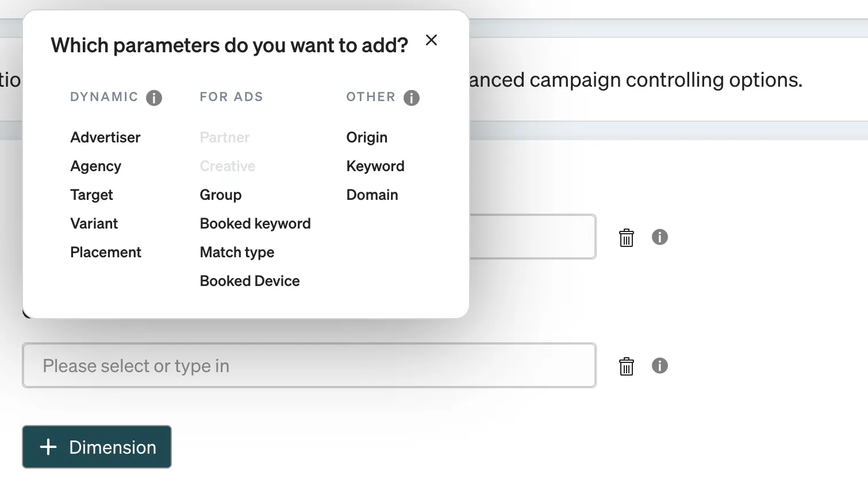This screenshot has height=487, width=868.
Task: Add the Domain parameter
Action: coord(372,195)
